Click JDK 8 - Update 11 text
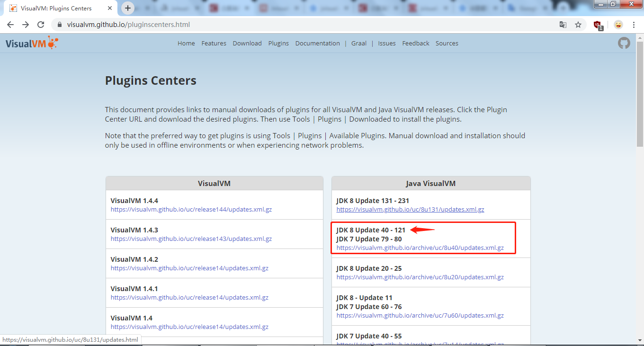The width and height of the screenshot is (644, 346). (365, 298)
